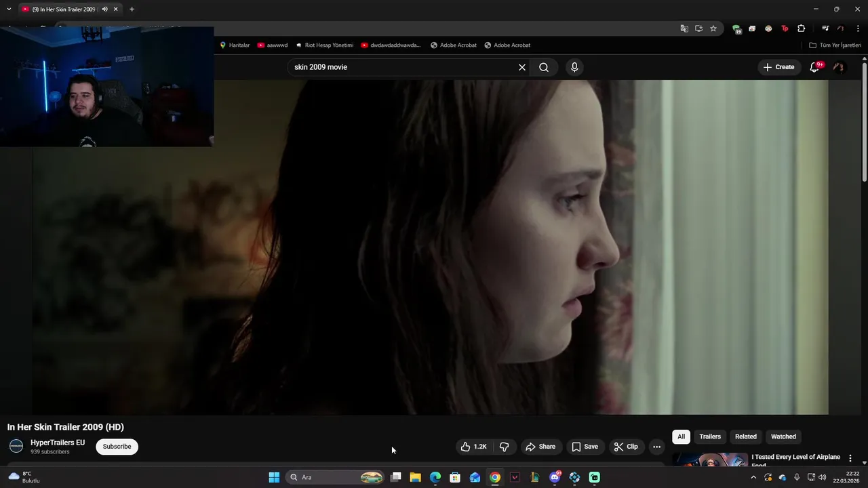Screen dimensions: 868x488
Task: Open HyperTrailers EU channel avatar
Action: [x=16, y=446]
